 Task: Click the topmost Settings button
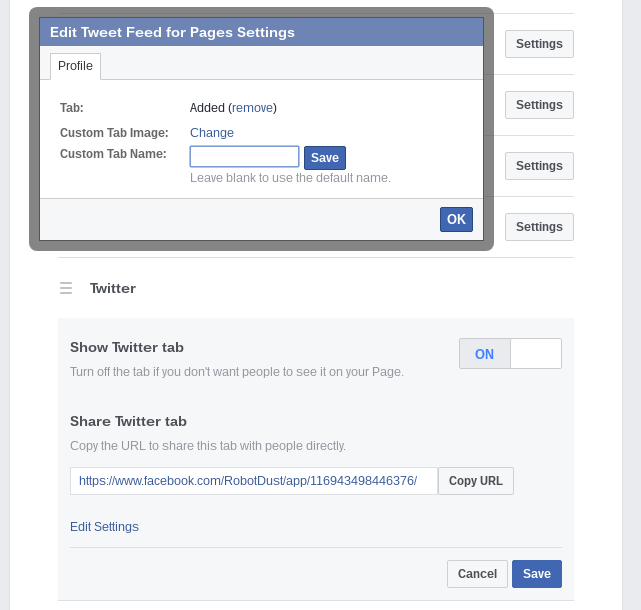(x=539, y=44)
